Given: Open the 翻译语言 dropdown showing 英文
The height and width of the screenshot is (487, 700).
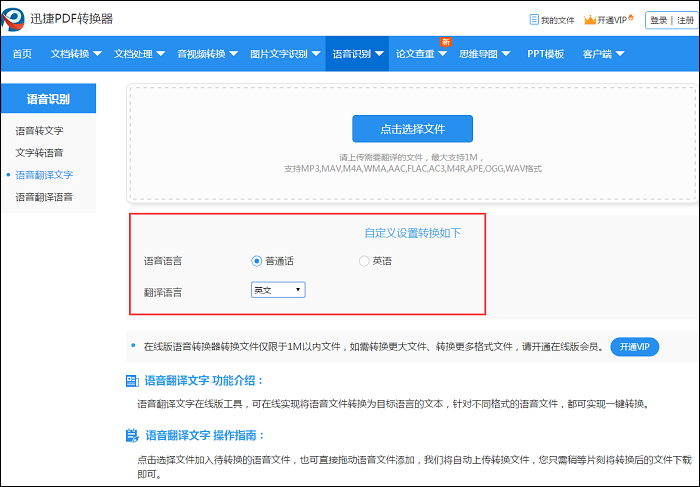Looking at the screenshot, I should 277,290.
